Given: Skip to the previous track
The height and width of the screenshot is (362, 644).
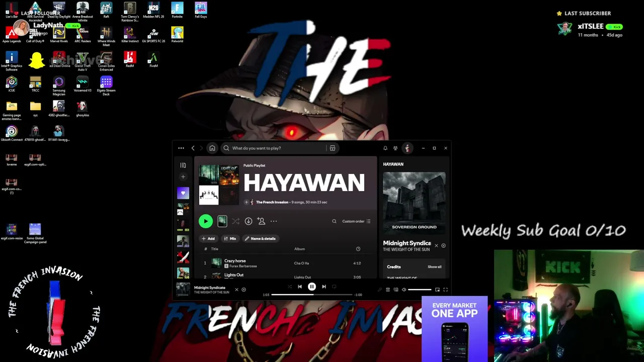Looking at the screenshot, I should [300, 287].
